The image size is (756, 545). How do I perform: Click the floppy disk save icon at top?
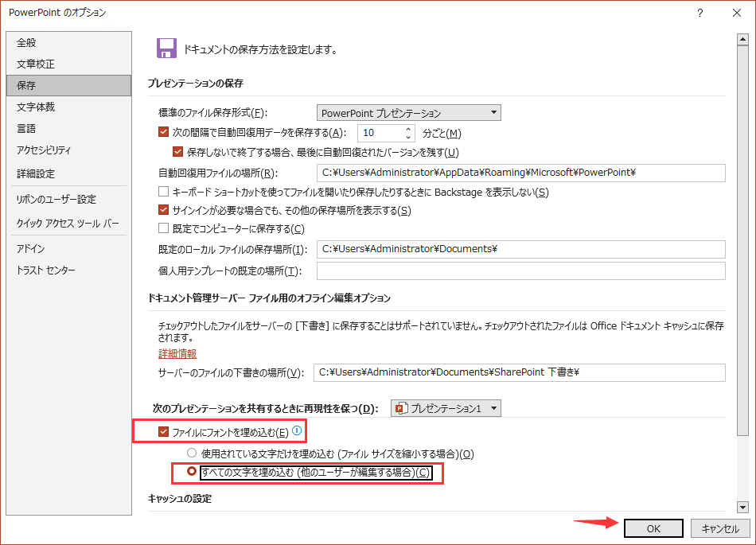point(166,47)
